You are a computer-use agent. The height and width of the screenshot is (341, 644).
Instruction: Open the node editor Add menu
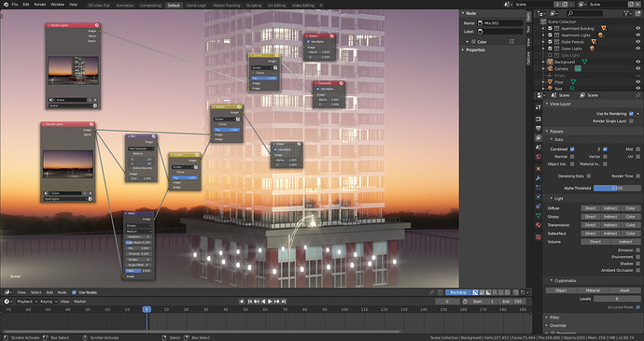(49, 292)
